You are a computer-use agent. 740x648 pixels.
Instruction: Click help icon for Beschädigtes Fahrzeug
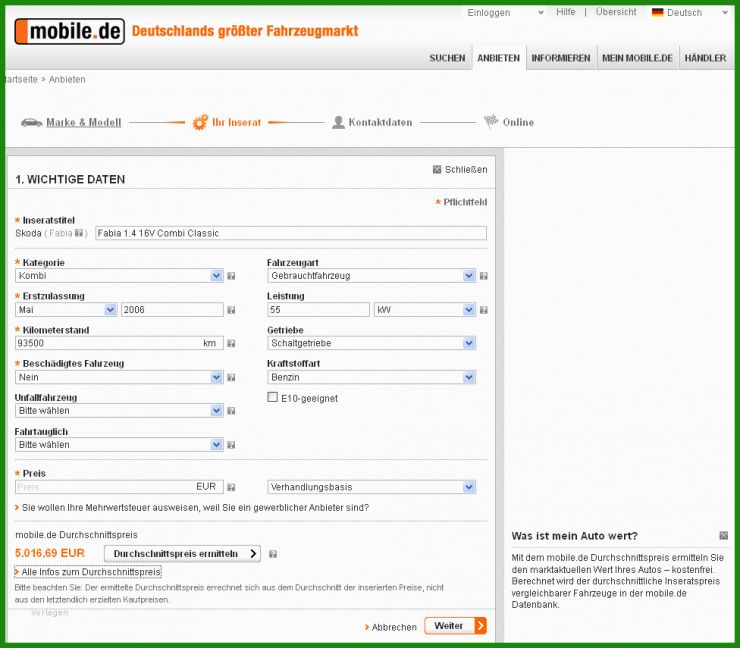click(x=231, y=378)
